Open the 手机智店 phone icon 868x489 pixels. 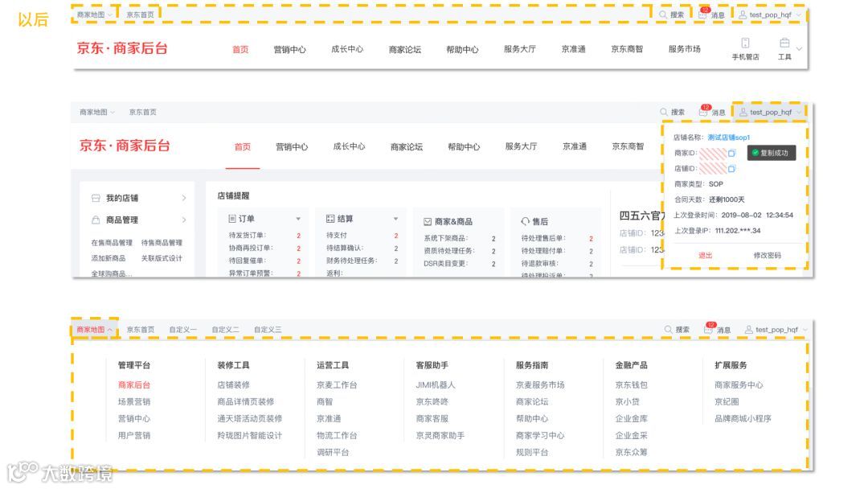745,43
